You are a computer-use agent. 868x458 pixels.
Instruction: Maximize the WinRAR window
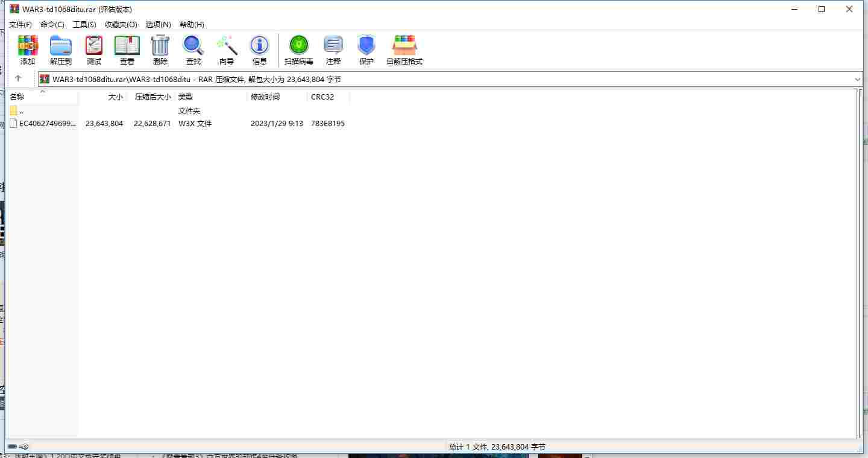coord(822,9)
